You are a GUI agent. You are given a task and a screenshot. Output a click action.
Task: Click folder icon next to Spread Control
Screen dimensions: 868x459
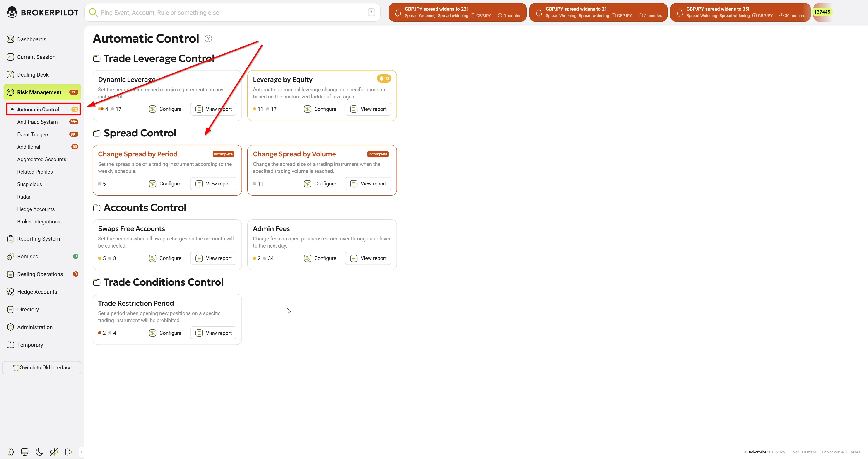97,133
